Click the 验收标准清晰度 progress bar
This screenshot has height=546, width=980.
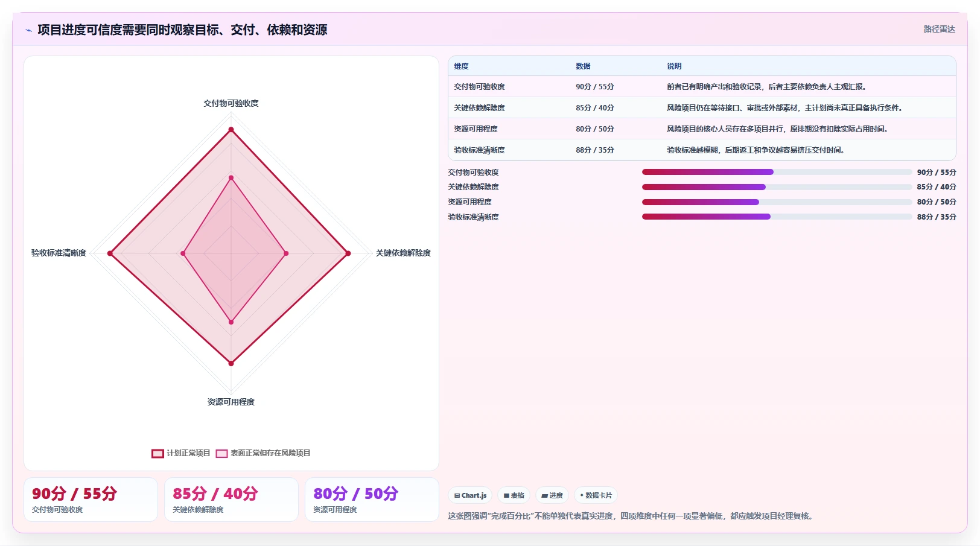777,217
